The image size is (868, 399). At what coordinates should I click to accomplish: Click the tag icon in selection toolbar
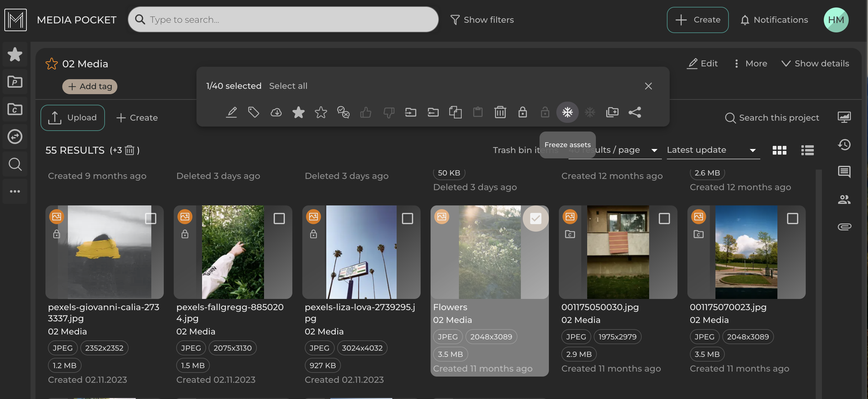(x=253, y=112)
